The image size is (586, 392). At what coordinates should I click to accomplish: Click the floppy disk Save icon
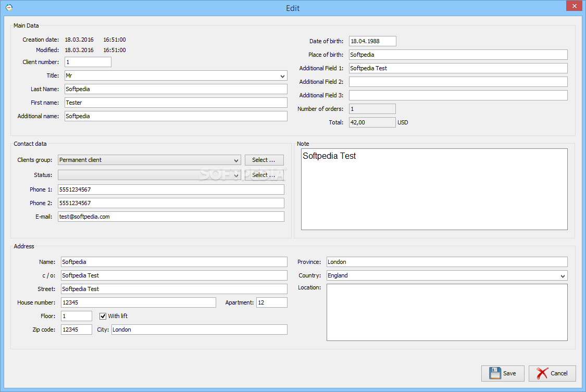pyautogui.click(x=495, y=373)
